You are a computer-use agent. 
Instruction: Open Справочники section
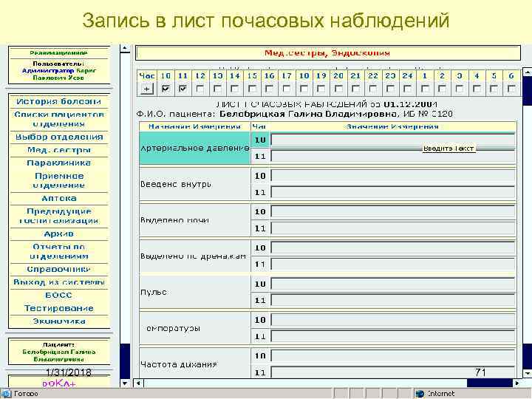(59, 269)
